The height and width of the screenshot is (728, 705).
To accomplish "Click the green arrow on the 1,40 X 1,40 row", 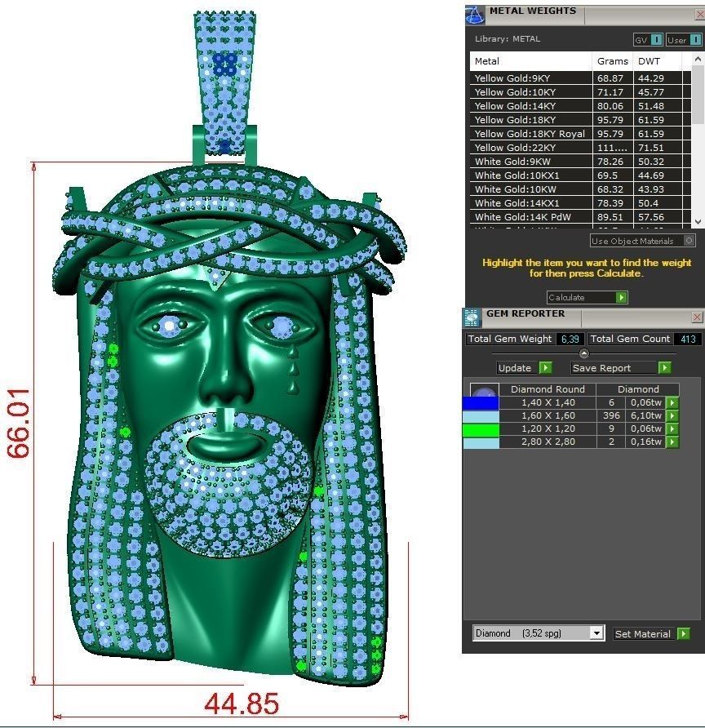I will 672,402.
